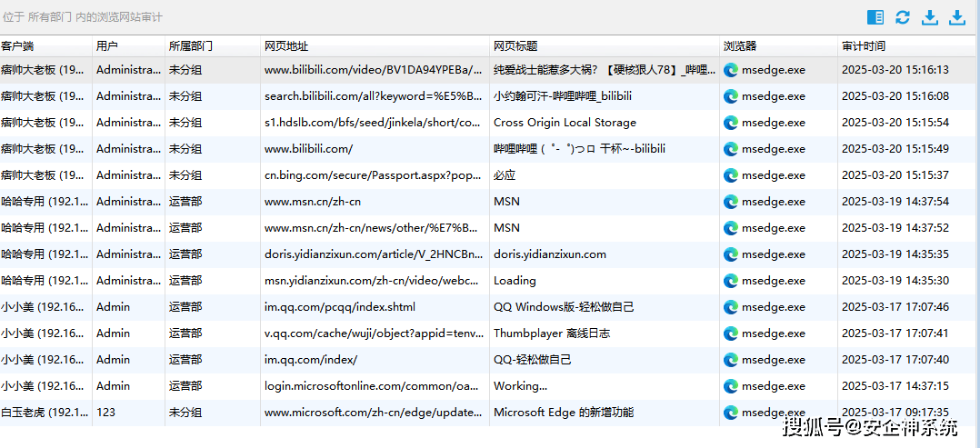The width and height of the screenshot is (980, 448).
Task: Click Edge icon in 15:15:37 row
Action: click(731, 175)
